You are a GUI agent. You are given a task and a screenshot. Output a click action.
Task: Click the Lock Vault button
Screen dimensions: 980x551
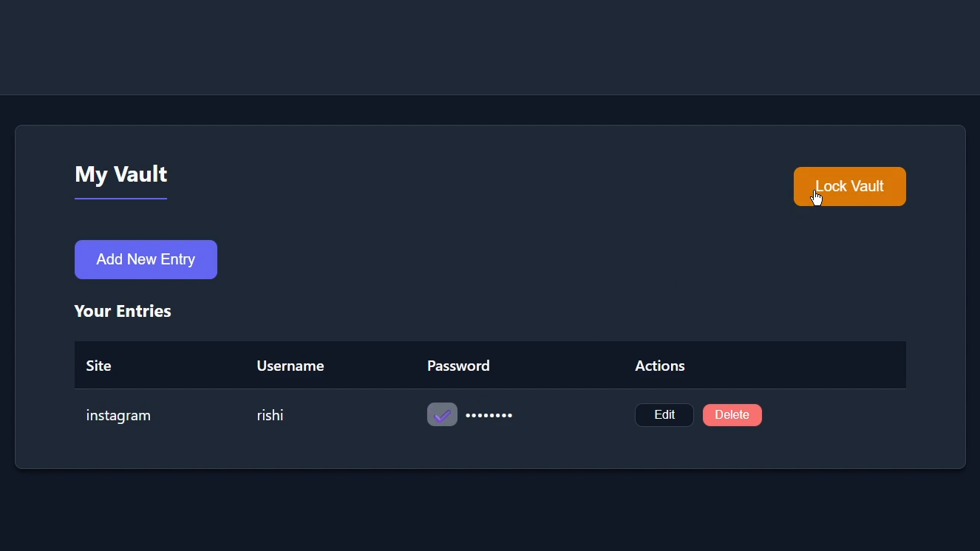point(849,186)
